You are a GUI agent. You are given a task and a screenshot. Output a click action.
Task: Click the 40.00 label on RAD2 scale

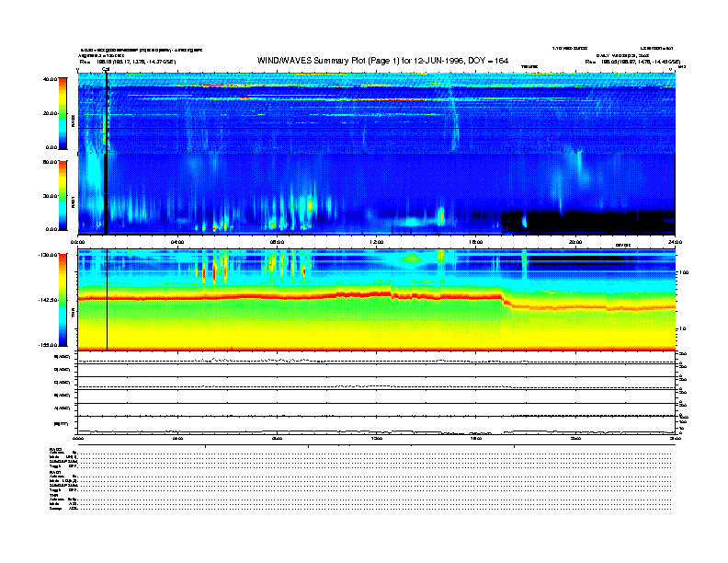pos(50,79)
